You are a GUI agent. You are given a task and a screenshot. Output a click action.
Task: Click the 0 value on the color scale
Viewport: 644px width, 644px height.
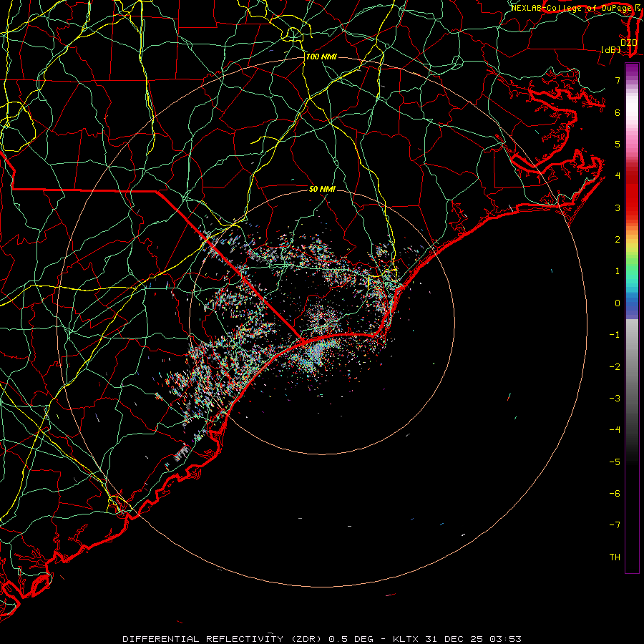618,303
